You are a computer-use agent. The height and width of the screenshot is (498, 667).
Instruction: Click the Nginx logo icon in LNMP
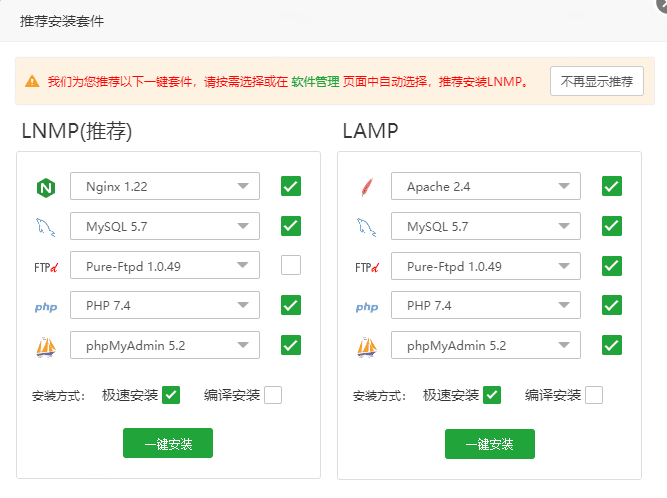pos(45,187)
